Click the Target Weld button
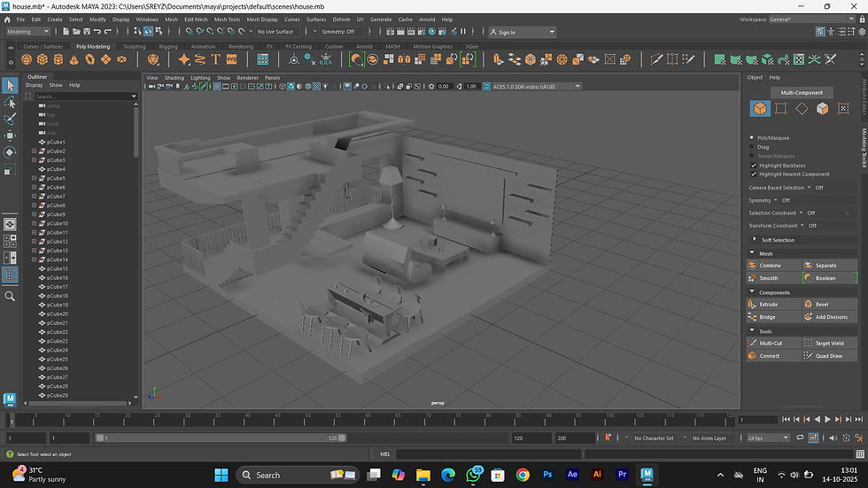Image resolution: width=868 pixels, height=488 pixels. [829, 343]
